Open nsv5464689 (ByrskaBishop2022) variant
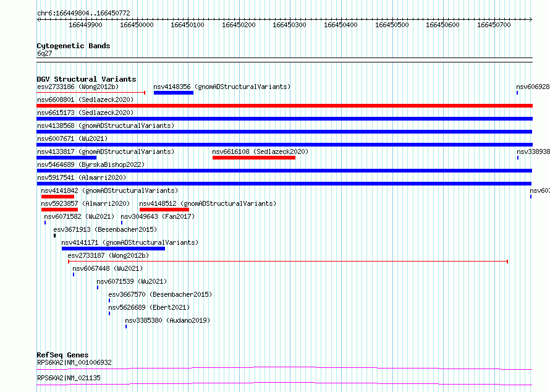The height and width of the screenshot is (392, 550). coord(91,164)
